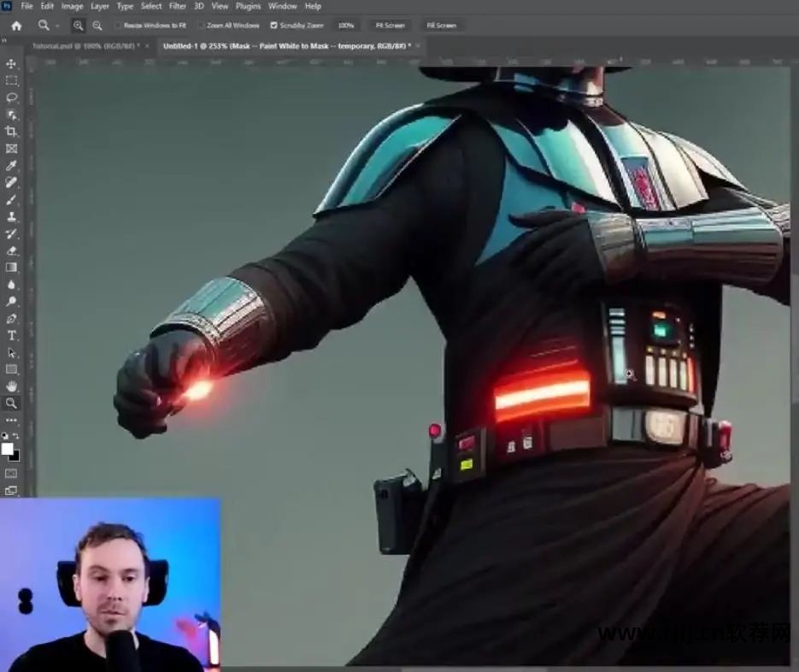799x672 pixels.
Task: Open the Plugins menu
Action: (x=248, y=6)
